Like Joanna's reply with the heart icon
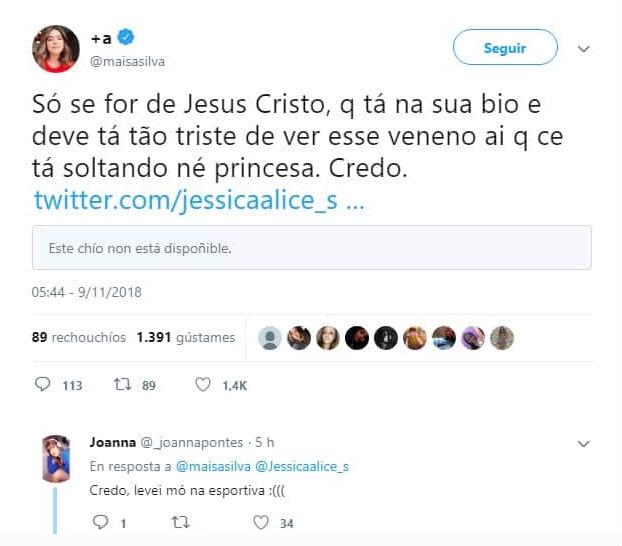622x546 pixels. tap(261, 522)
